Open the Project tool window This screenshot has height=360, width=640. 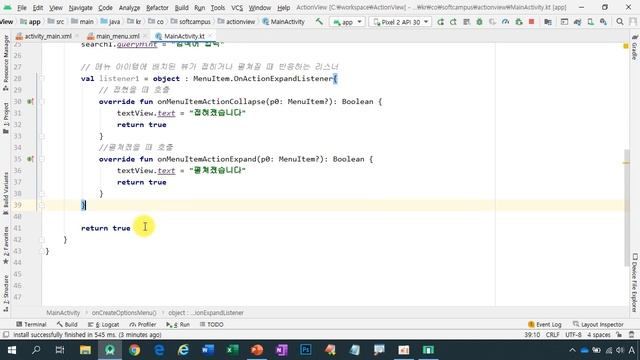6,118
